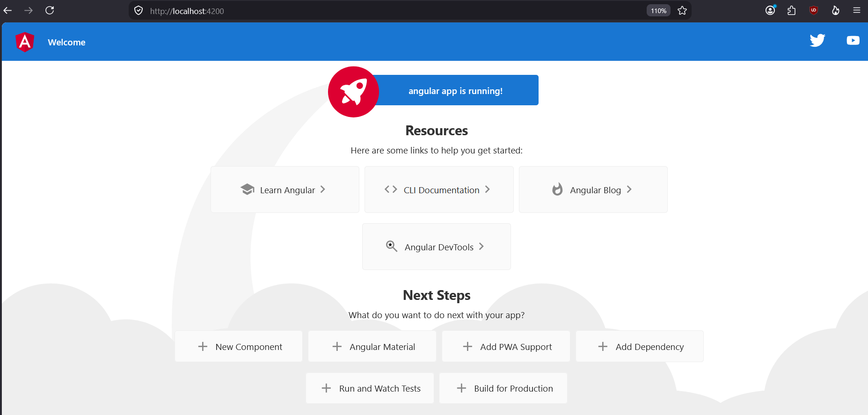Image resolution: width=868 pixels, height=415 pixels.
Task: Open the Learn Angular link
Action: 285,189
